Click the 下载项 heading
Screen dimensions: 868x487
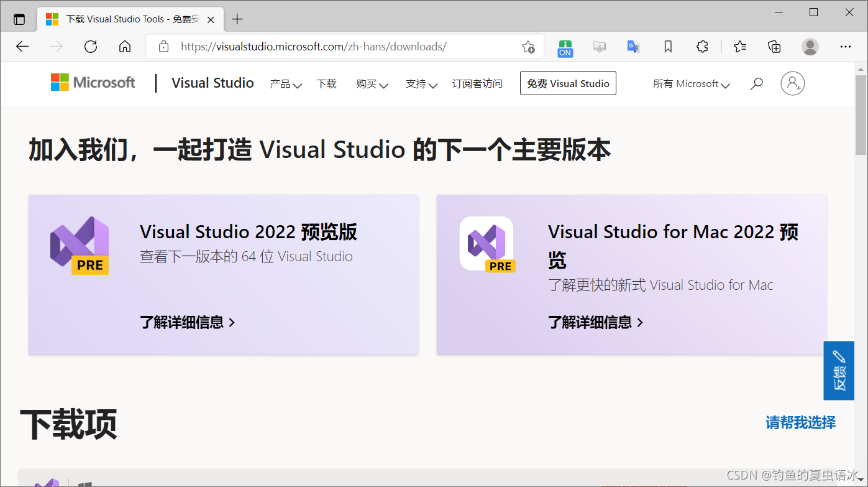(x=68, y=425)
